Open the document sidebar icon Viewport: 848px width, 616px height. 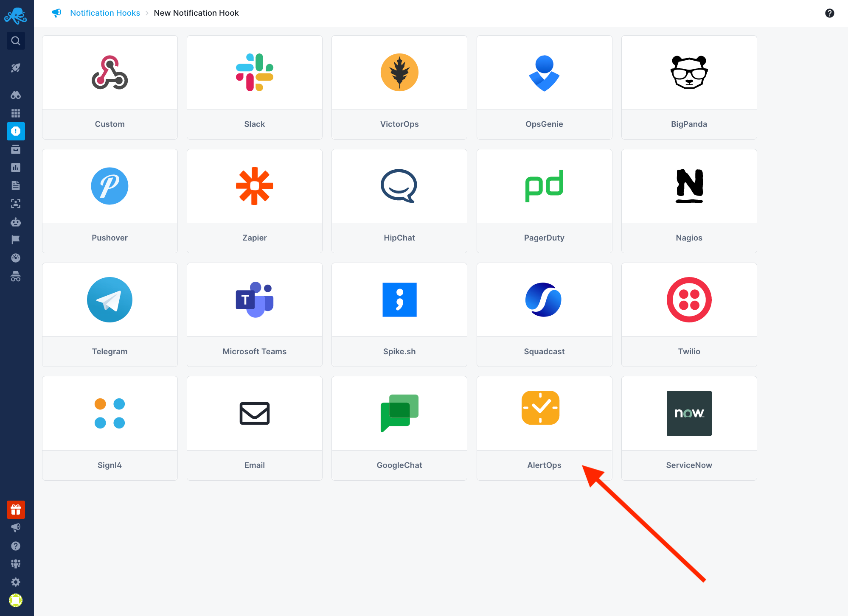pyautogui.click(x=16, y=185)
